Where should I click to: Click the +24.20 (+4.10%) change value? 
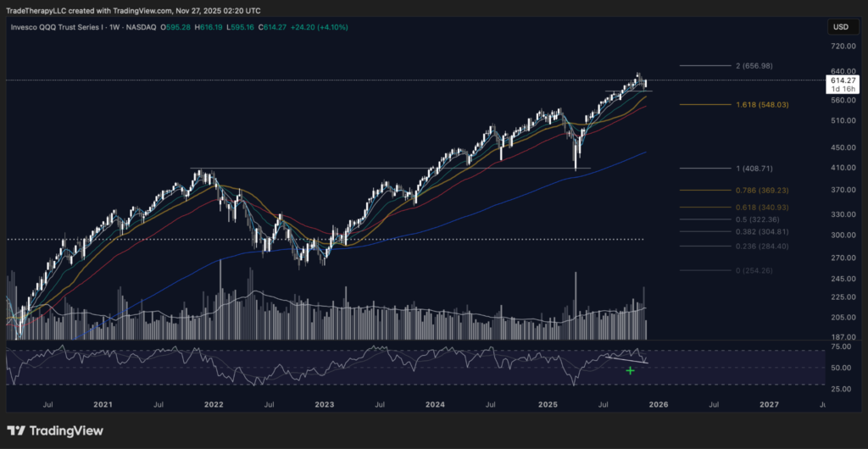click(x=320, y=27)
